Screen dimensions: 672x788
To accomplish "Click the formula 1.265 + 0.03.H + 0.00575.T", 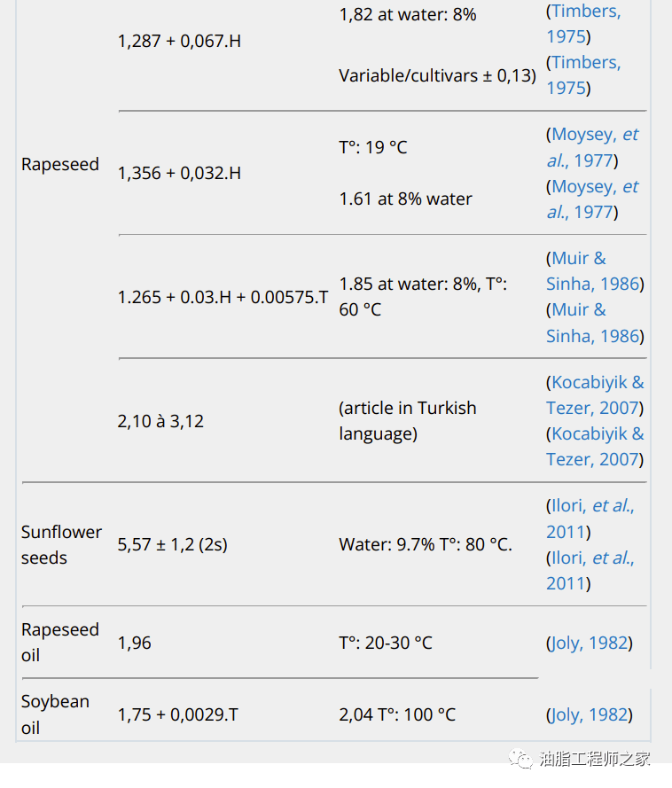I will pyautogui.click(x=223, y=297).
